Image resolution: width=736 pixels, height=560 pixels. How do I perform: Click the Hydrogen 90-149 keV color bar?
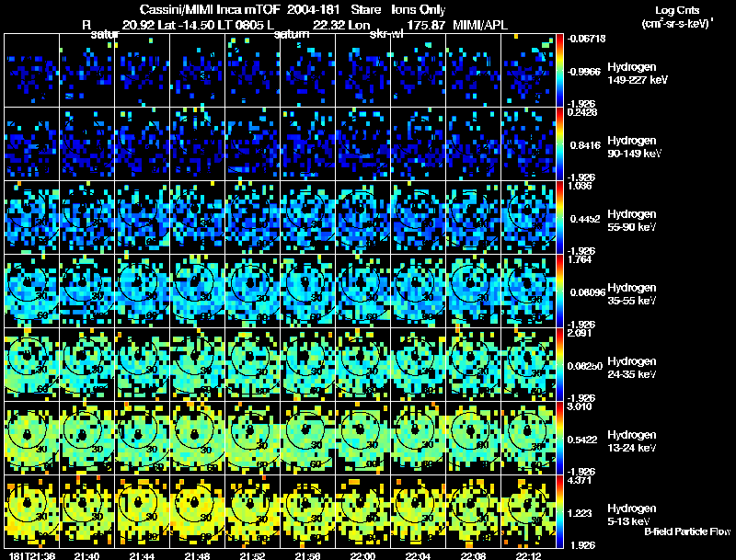coord(559,144)
